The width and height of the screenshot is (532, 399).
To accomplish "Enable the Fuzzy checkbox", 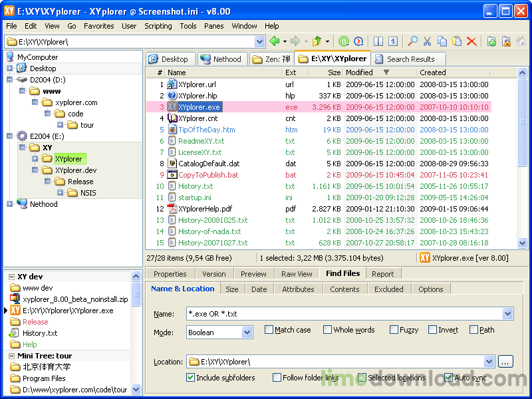I will click(394, 329).
